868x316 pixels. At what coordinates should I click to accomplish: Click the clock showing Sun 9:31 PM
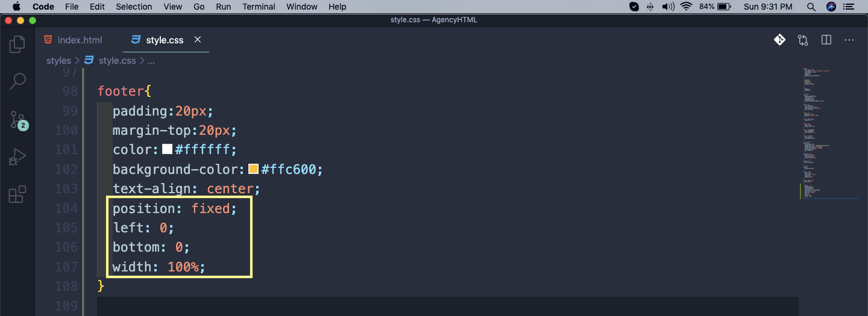(768, 7)
